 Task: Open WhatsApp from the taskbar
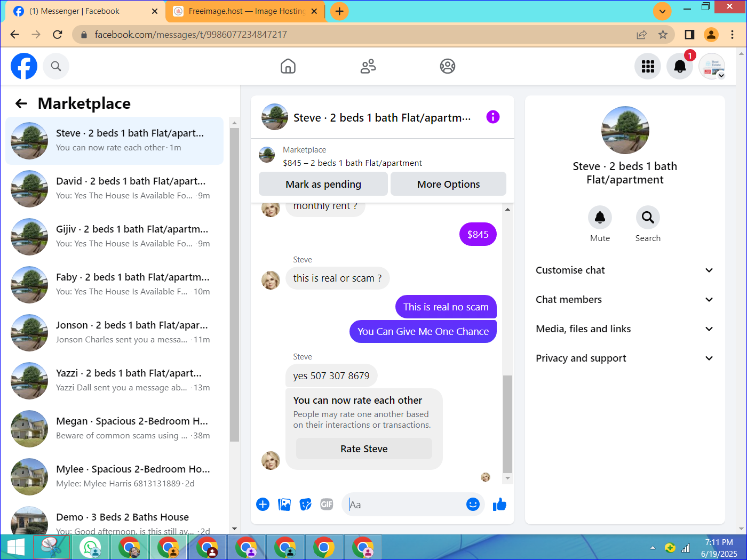point(90,547)
